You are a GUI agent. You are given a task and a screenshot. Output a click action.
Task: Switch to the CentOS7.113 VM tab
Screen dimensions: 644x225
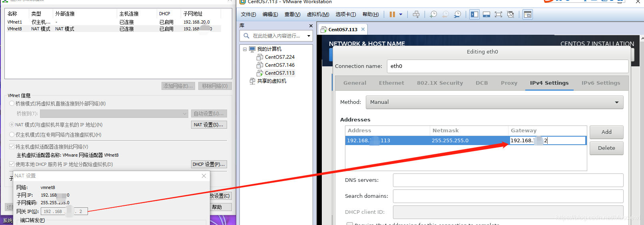click(343, 30)
